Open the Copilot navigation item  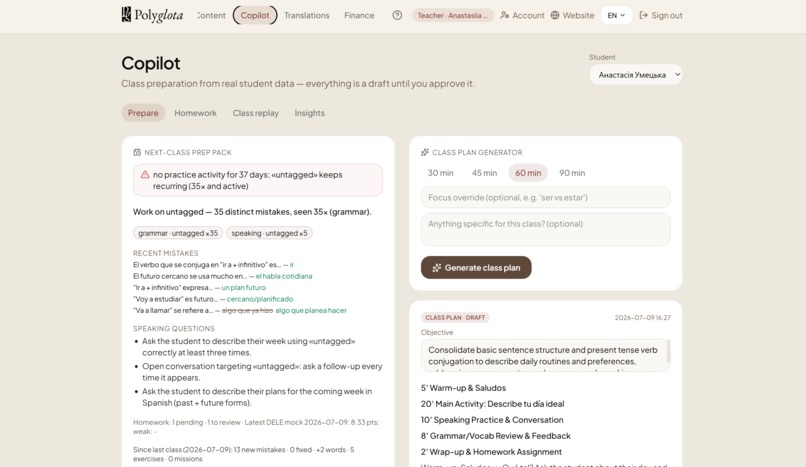[x=255, y=15]
